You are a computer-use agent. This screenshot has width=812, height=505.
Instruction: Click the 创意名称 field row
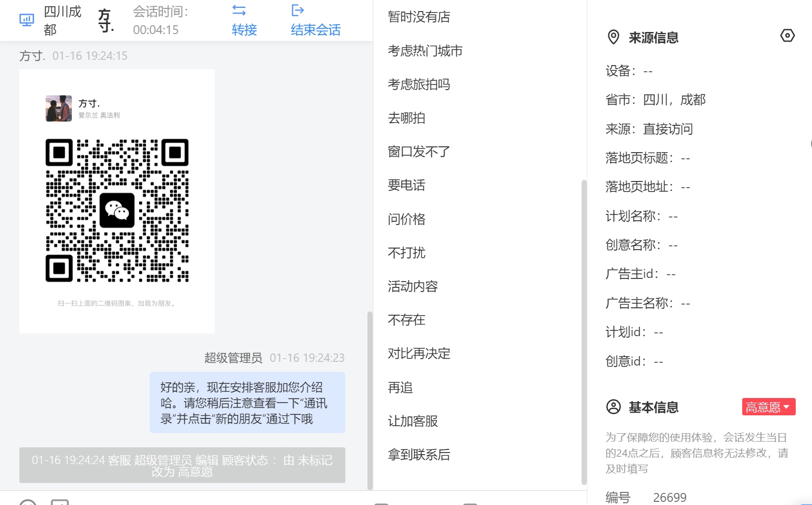[641, 245]
